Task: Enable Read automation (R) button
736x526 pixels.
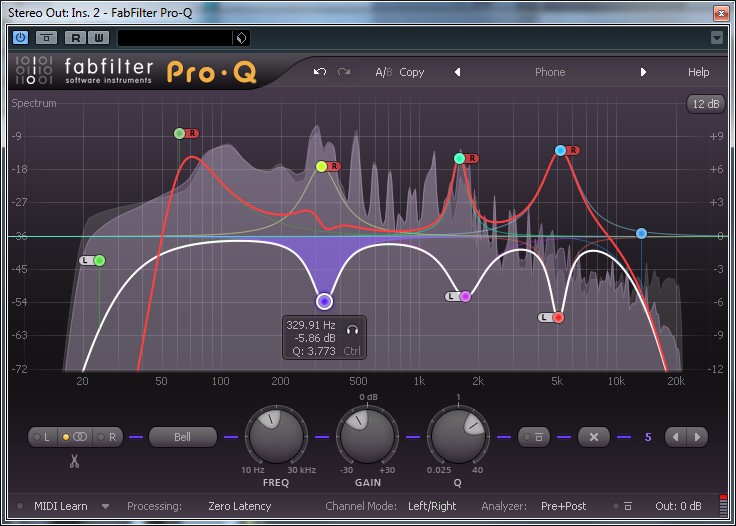Action: [75, 38]
